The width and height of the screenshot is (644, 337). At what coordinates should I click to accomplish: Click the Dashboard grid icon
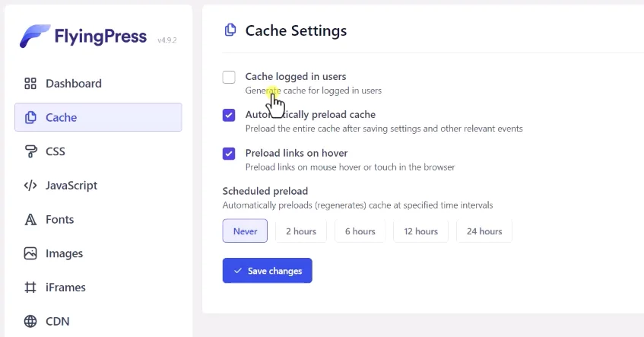pos(30,84)
